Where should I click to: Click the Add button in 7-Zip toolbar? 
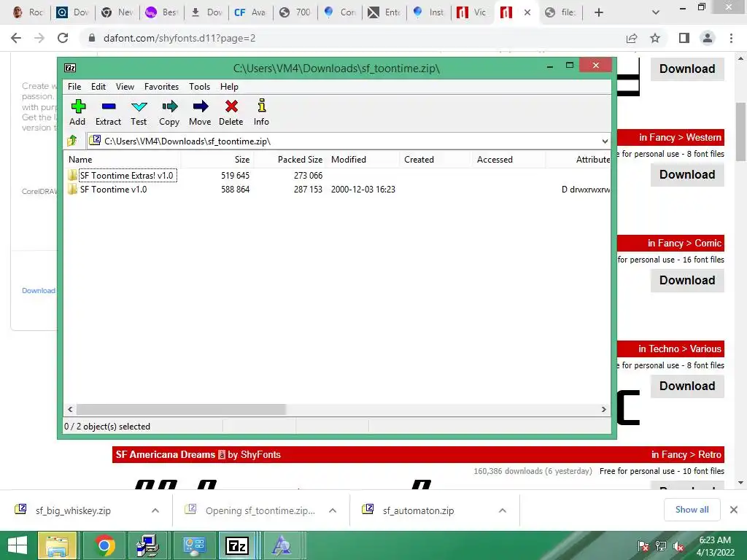pos(77,112)
